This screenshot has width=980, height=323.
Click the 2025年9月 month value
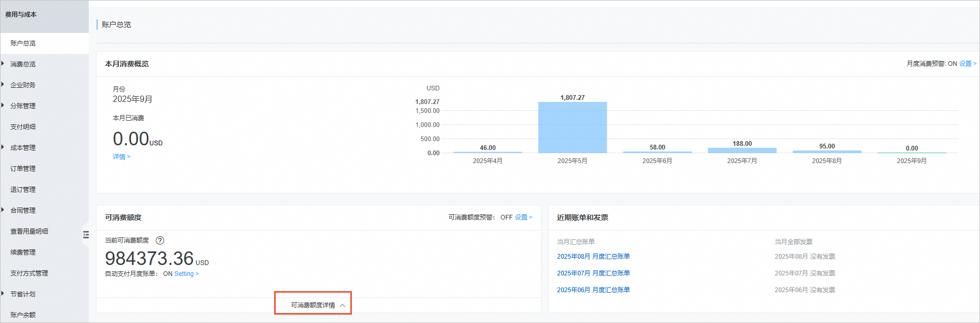coord(133,99)
